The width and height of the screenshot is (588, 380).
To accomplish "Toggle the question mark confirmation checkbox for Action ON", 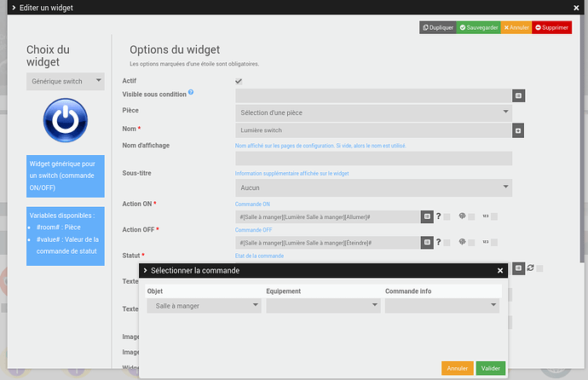I will [x=447, y=217].
